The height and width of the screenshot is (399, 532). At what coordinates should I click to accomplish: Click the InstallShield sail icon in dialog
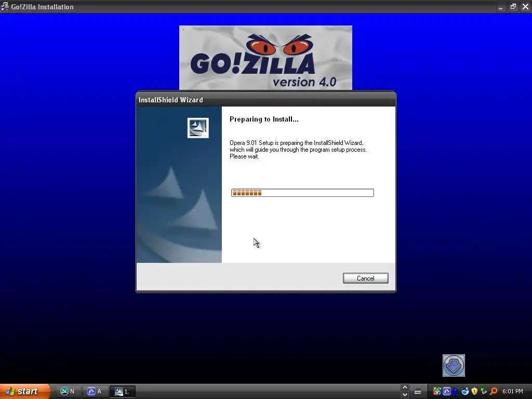(198, 128)
